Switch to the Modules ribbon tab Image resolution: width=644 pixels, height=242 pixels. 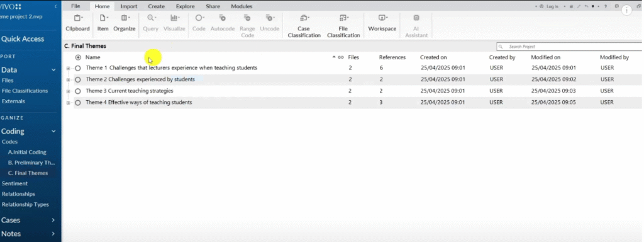pos(241,6)
